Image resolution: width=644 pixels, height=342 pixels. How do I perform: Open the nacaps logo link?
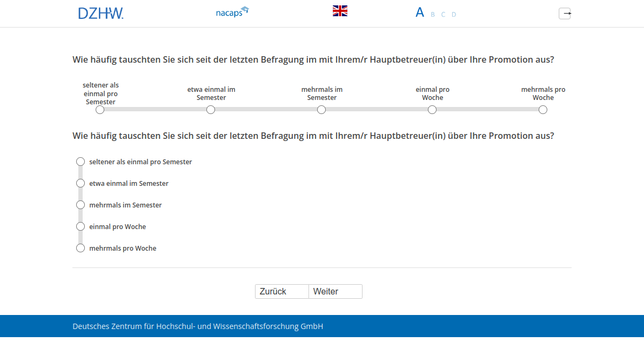point(232,12)
